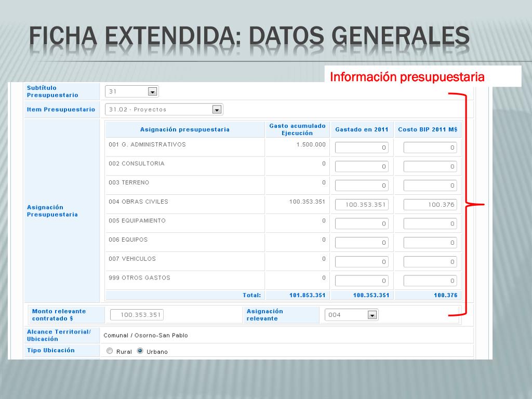Click Gastado en 2011 field for 005 Equipamiento

click(x=362, y=223)
